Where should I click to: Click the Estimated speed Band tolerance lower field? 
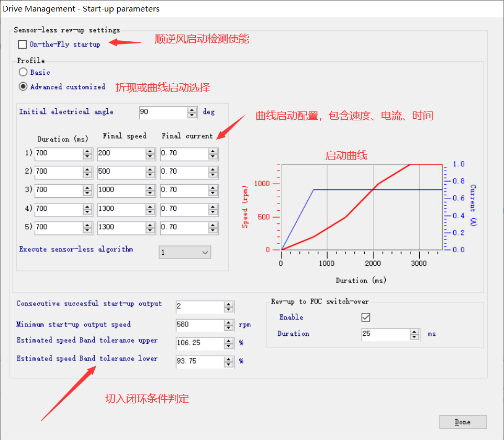(x=200, y=361)
